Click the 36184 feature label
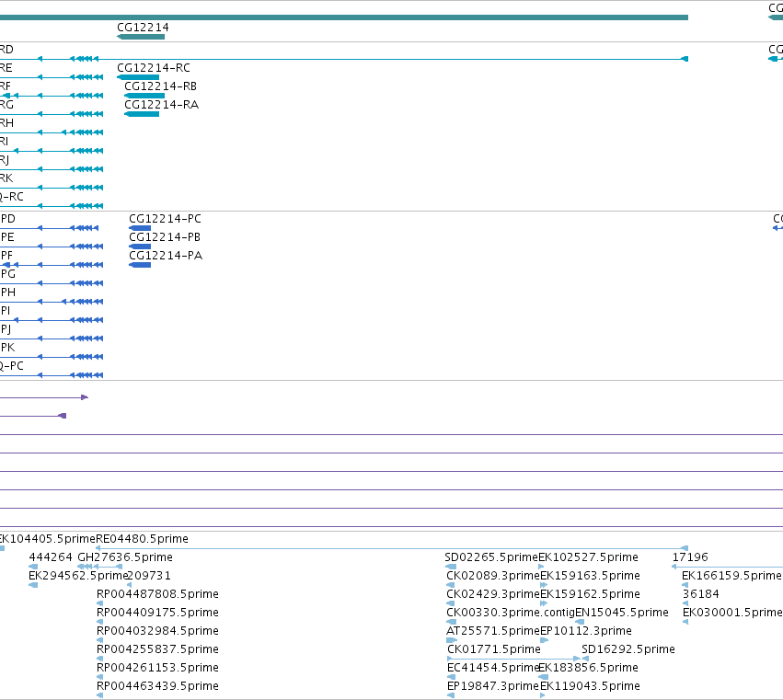Viewport: 783px width, 700px height. point(700,594)
